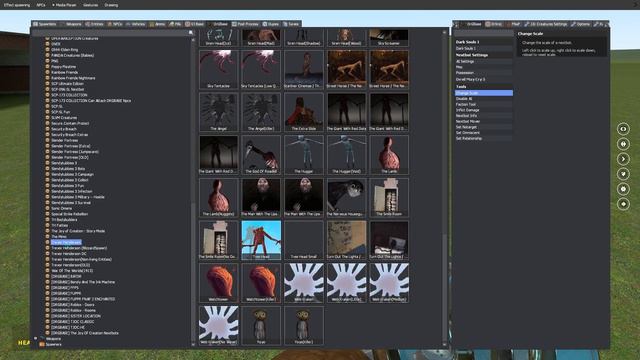Click the Spawnlists tab icon
This screenshot has height=360, width=640.
tap(36, 24)
